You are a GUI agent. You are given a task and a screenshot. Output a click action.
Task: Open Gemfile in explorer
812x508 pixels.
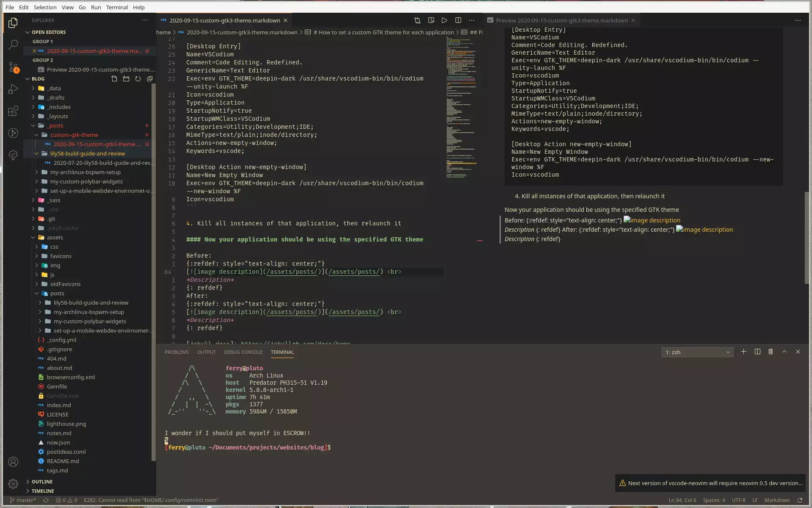click(x=57, y=386)
